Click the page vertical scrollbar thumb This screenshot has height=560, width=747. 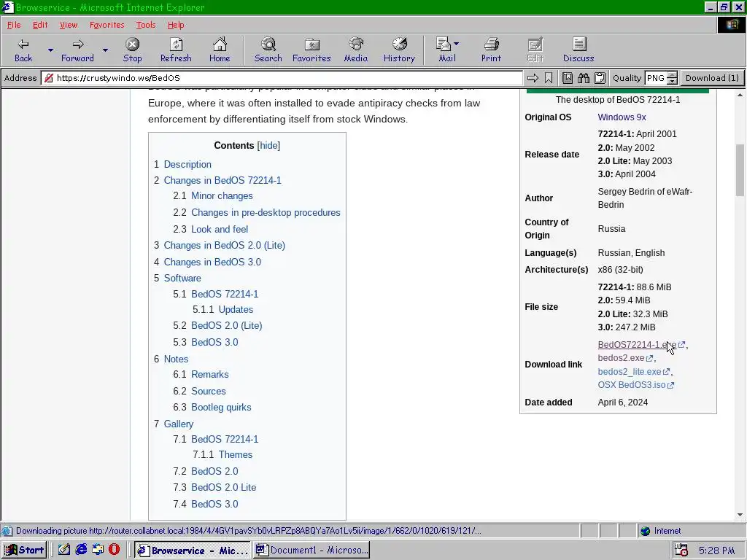[x=740, y=170]
